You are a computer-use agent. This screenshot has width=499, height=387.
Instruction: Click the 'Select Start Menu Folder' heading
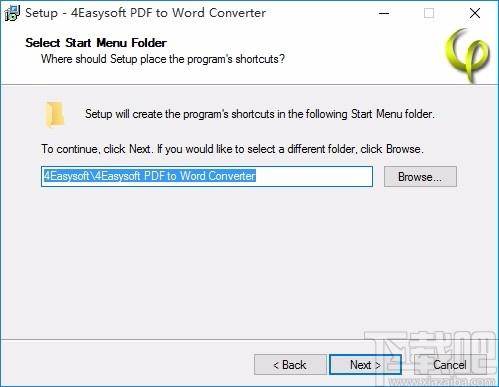(x=96, y=43)
